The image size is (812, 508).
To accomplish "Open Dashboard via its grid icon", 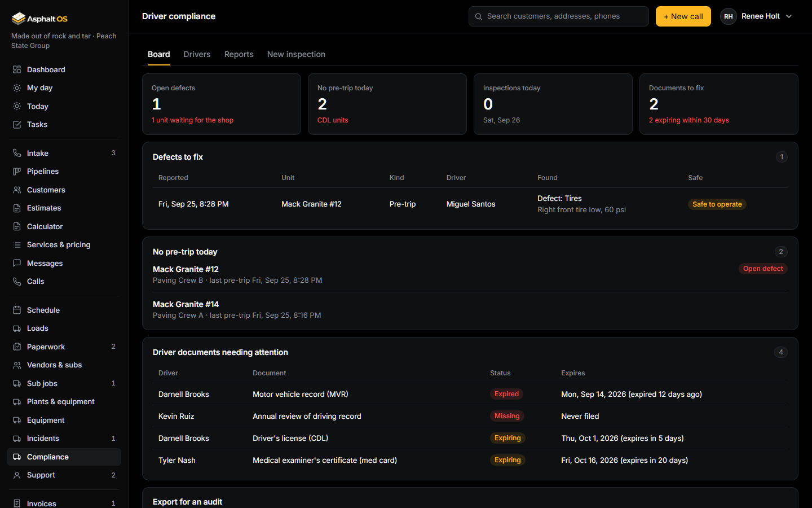I will point(17,69).
